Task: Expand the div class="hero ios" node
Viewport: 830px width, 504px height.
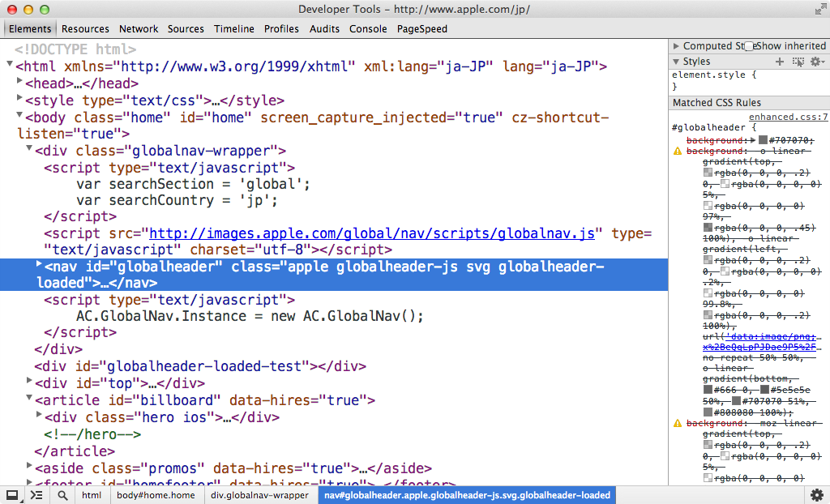Action: click(39, 415)
